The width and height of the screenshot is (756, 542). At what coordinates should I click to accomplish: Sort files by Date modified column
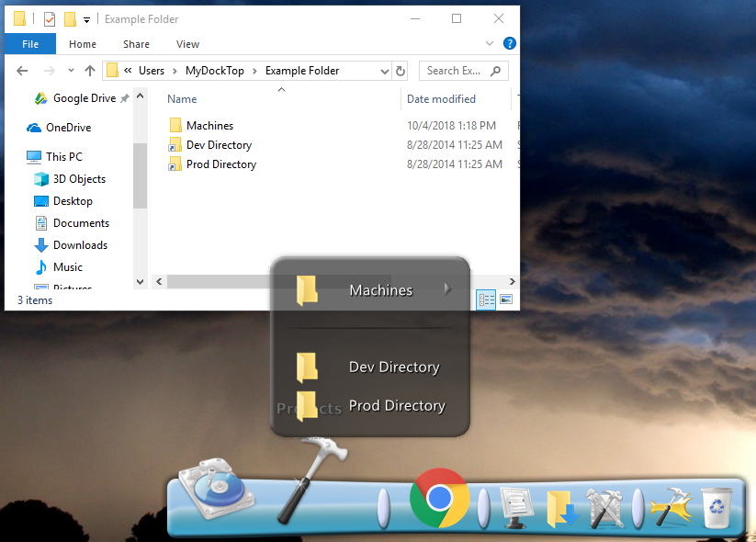[442, 99]
